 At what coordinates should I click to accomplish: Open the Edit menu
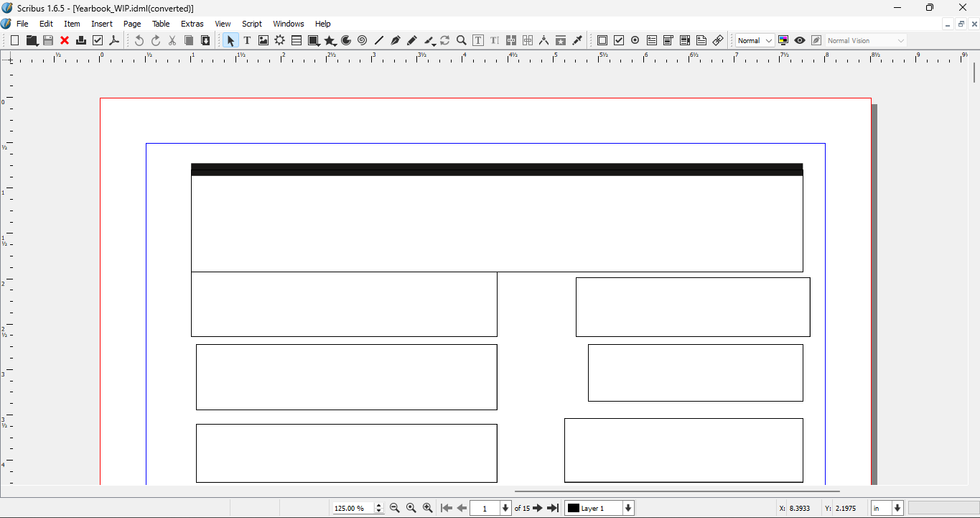pyautogui.click(x=46, y=24)
